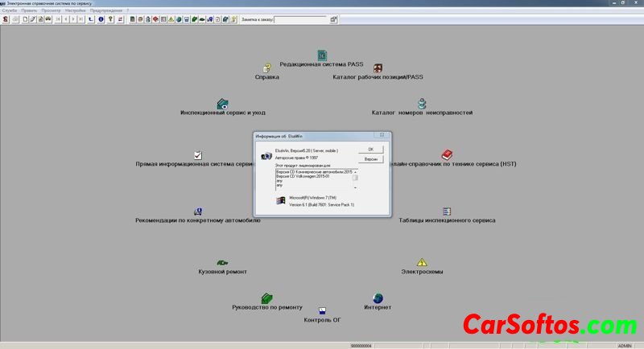Click the Прямая информационная система checkmark icon
Viewport: 644px width, 349px height.
click(198, 155)
